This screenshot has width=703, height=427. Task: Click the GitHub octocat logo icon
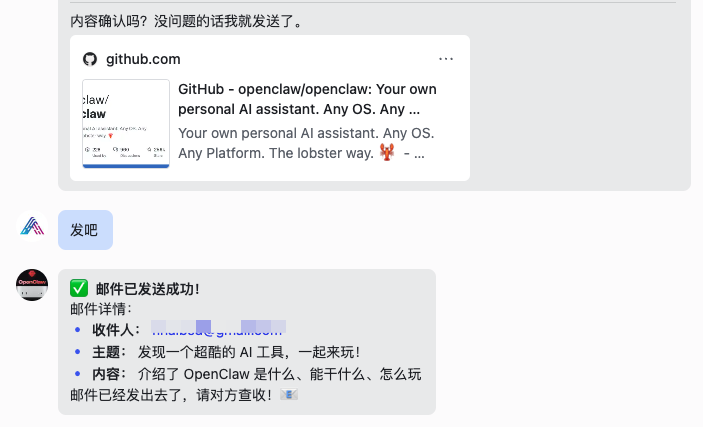[x=90, y=59]
